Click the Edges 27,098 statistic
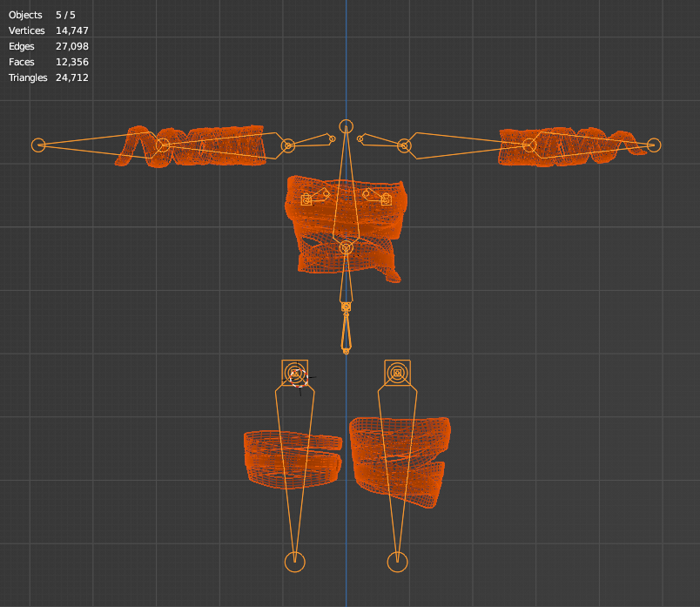 pos(49,46)
